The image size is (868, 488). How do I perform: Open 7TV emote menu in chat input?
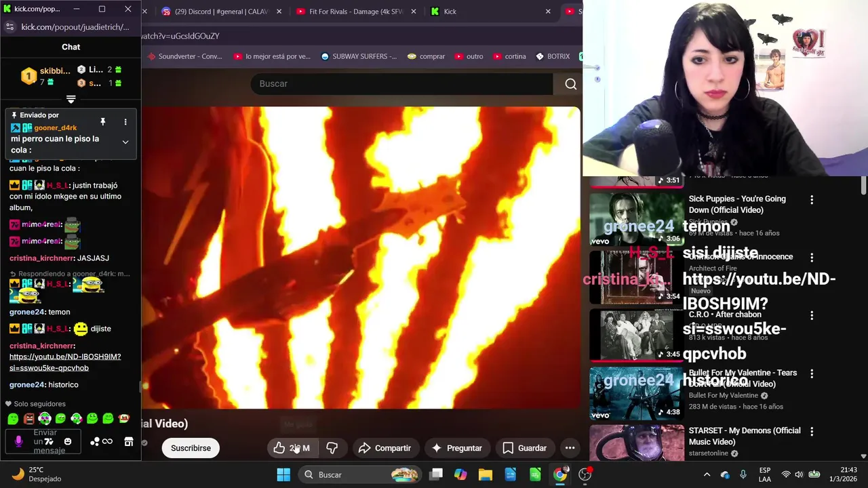[x=49, y=442]
